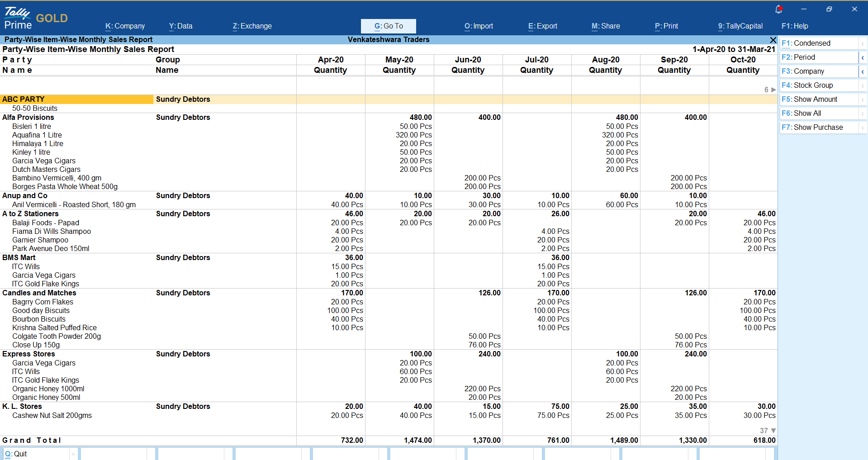Image resolution: width=868 pixels, height=460 pixels.
Task: Open the K: Company menu
Action: point(125,26)
